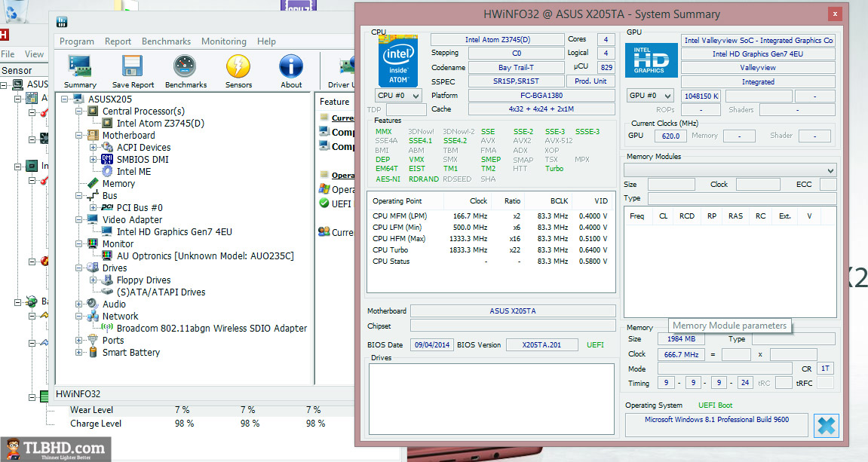Screen dimensions: 868x462
Task: Click the Save Report toolbar icon
Action: point(132,66)
